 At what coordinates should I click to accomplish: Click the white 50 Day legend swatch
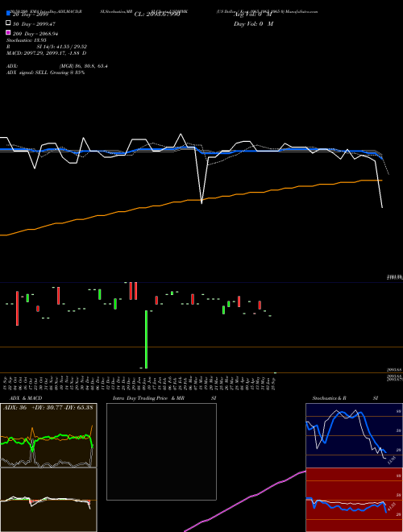(8, 23)
